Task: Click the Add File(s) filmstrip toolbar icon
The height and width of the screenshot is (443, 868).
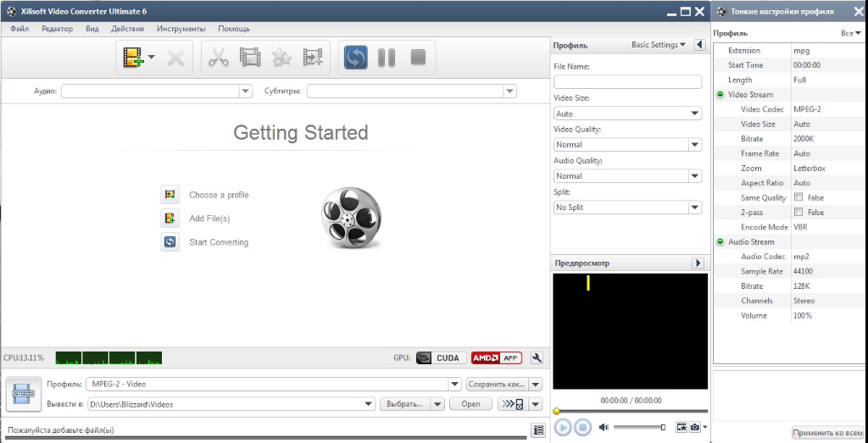Action: [131, 57]
